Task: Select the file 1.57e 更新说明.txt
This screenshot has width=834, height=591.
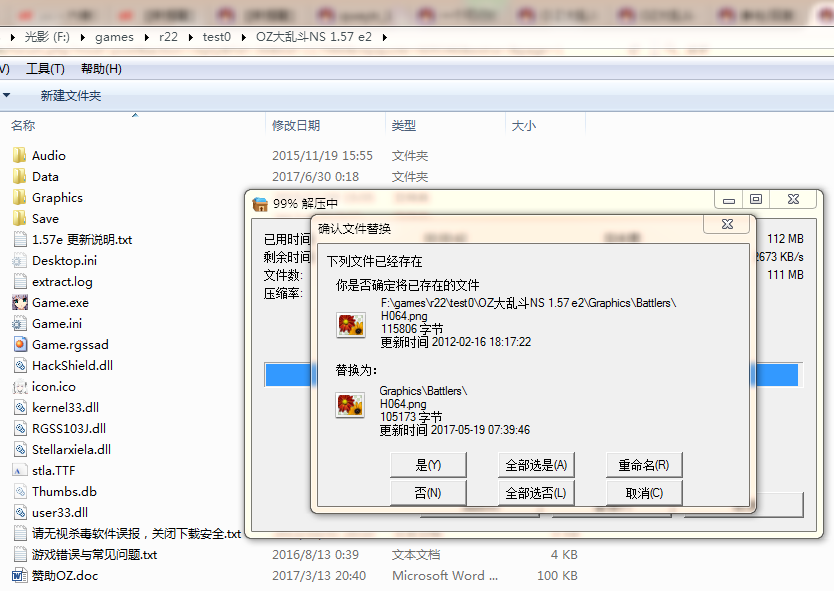Action: pos(82,240)
